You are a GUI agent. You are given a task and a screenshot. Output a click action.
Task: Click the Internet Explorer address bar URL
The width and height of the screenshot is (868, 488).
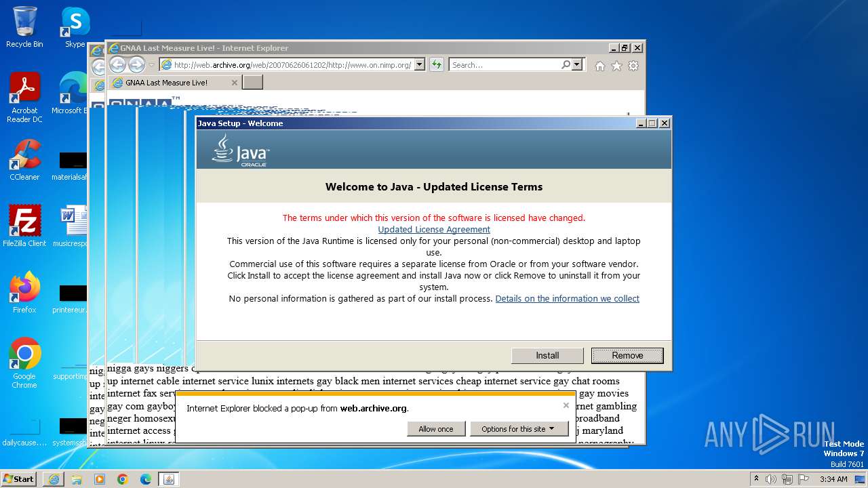292,65
